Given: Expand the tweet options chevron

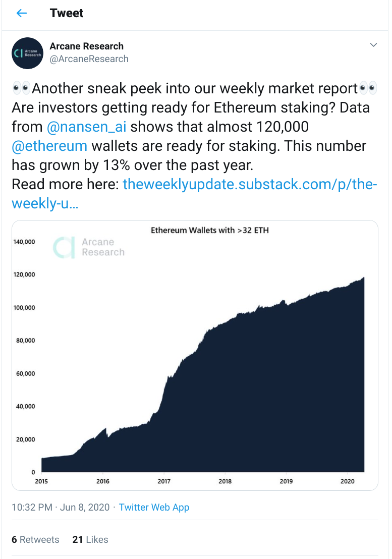Looking at the screenshot, I should [x=373, y=45].
